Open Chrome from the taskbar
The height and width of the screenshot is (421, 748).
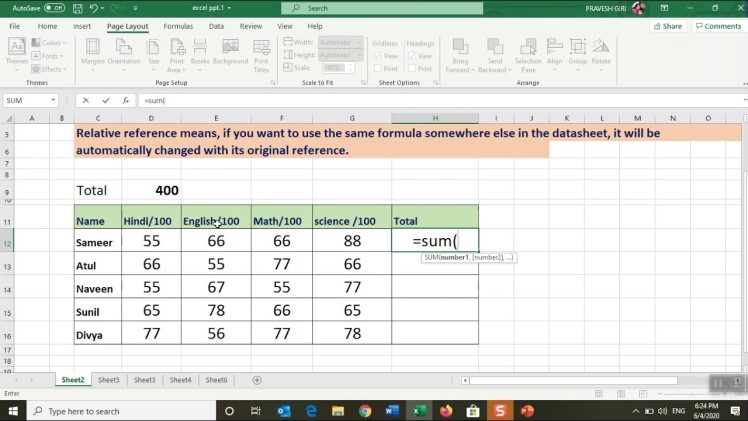(365, 410)
